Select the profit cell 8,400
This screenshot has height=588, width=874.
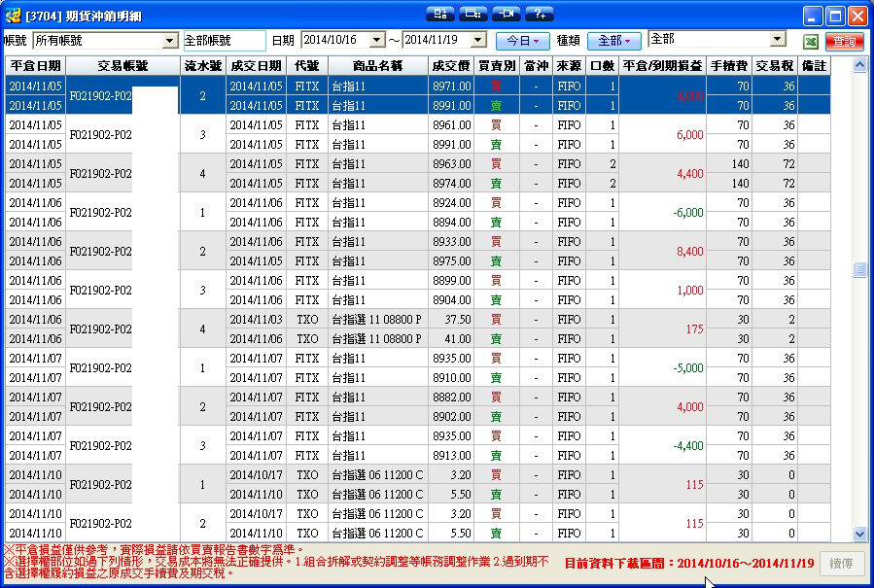tap(663, 252)
